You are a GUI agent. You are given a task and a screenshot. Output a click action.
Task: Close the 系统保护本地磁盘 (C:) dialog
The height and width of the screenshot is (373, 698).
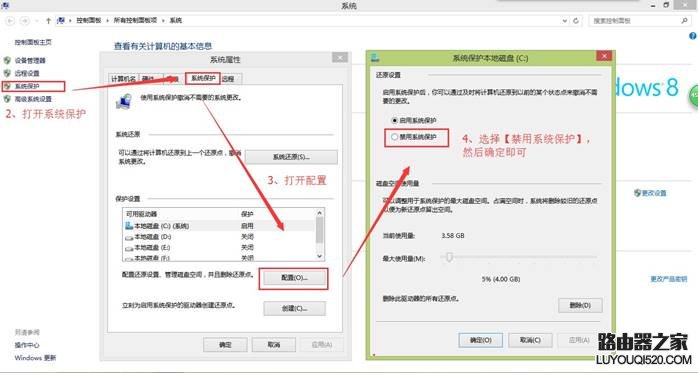pyautogui.click(x=604, y=56)
